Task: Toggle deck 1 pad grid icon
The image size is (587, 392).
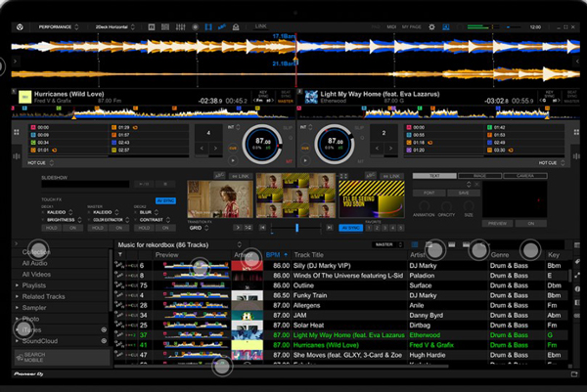Action: tap(17, 132)
